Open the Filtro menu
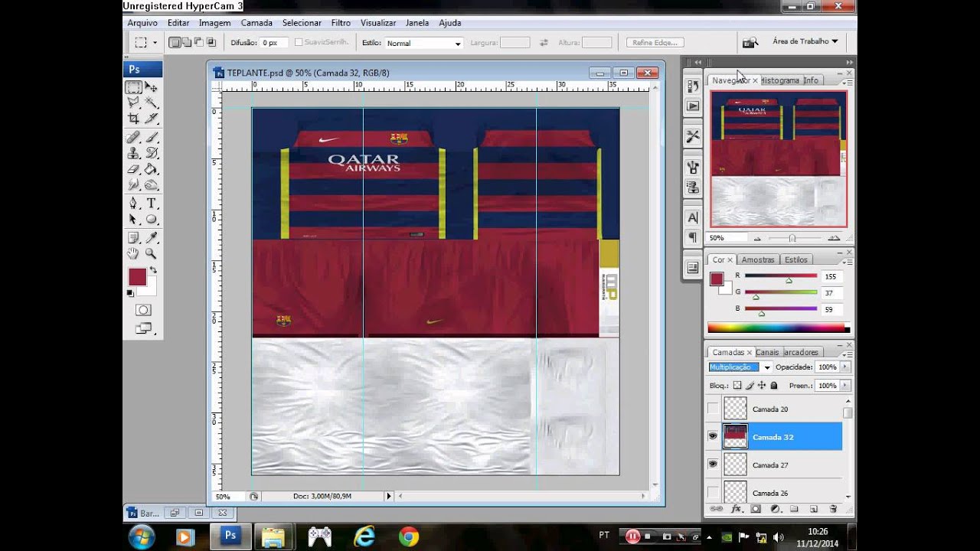This screenshot has height=551, width=980. 341,23
